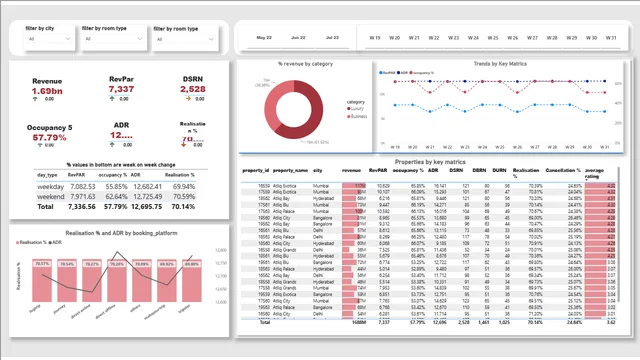Sort by property_id column header

pyautogui.click(x=256, y=170)
